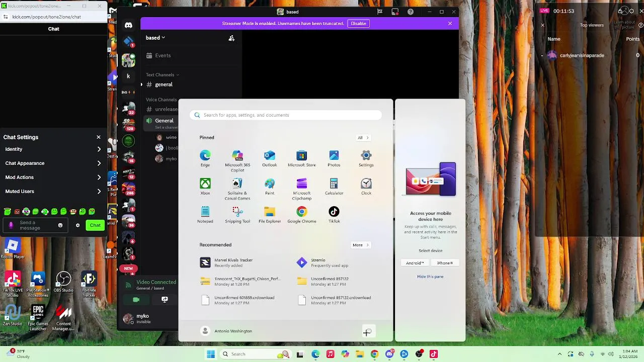Open emoji picker in Kick message box
The height and width of the screenshot is (362, 644).
point(60,225)
